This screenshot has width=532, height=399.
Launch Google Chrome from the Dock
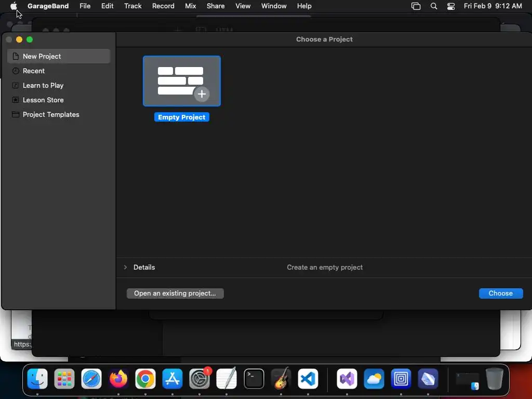pyautogui.click(x=145, y=379)
